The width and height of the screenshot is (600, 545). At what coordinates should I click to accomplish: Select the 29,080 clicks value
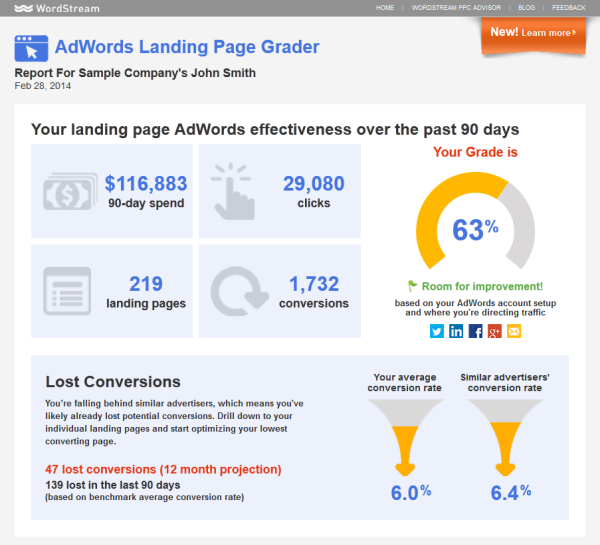point(314,184)
